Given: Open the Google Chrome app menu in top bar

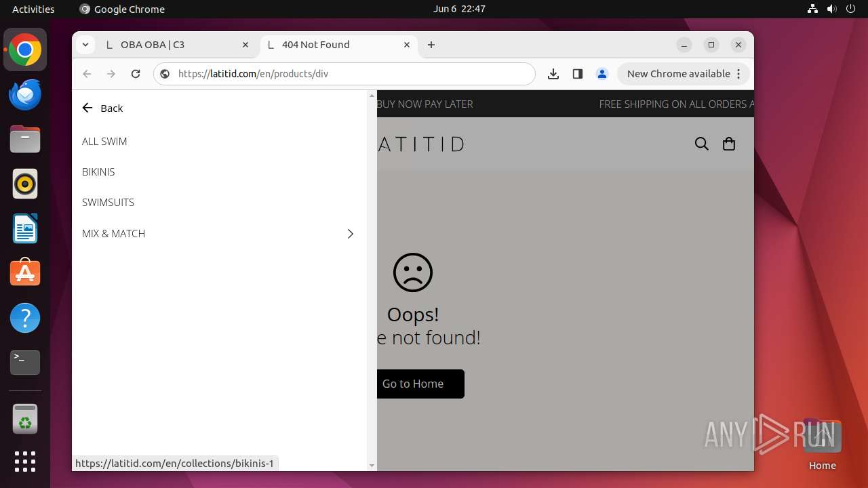Looking at the screenshot, I should tap(122, 9).
